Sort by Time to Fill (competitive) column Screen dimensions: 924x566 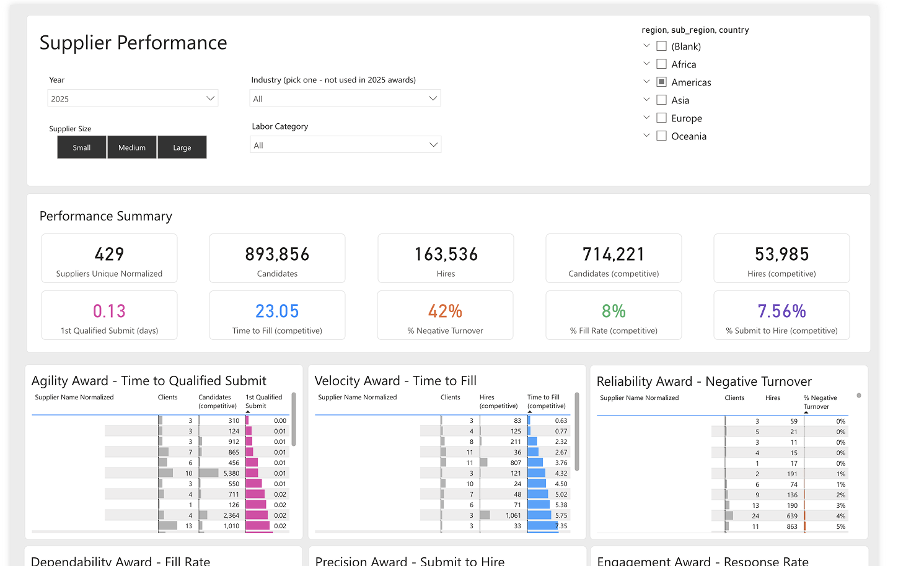(546, 401)
